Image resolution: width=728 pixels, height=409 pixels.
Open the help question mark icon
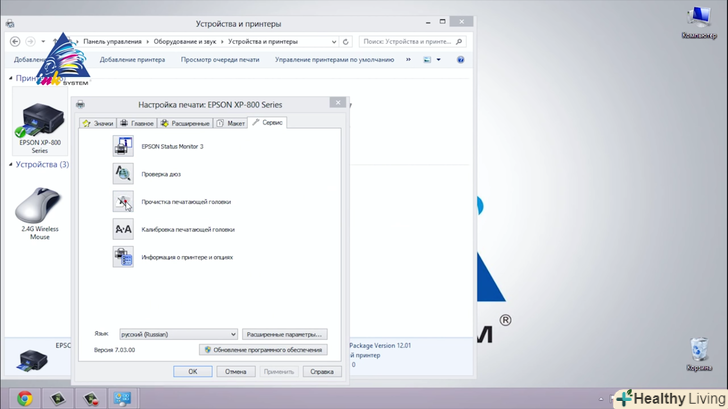[461, 59]
